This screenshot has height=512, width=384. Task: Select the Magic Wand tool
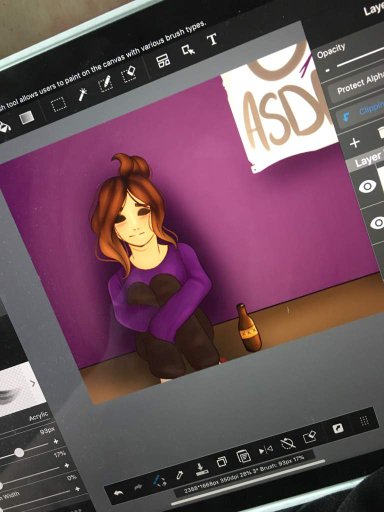click(x=82, y=95)
